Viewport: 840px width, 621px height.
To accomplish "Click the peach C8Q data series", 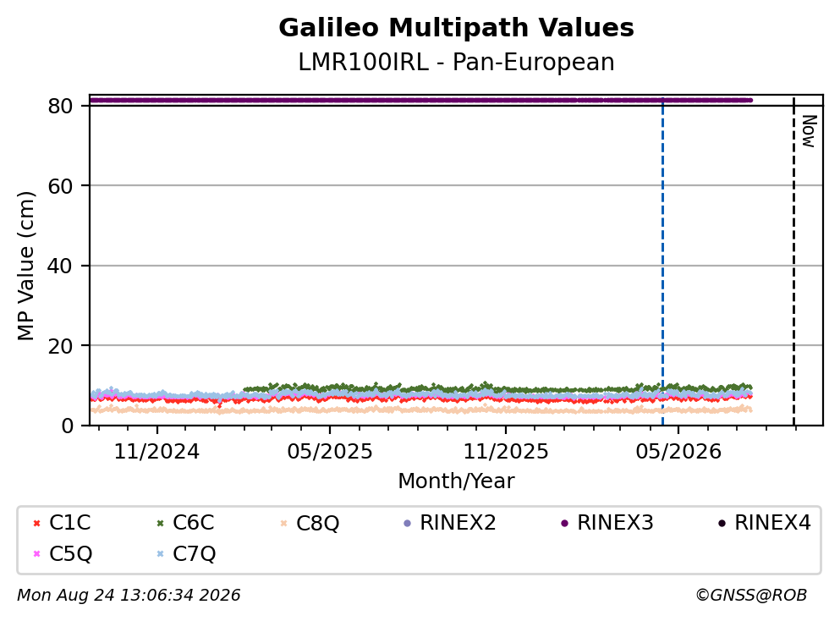I will coord(420,409).
